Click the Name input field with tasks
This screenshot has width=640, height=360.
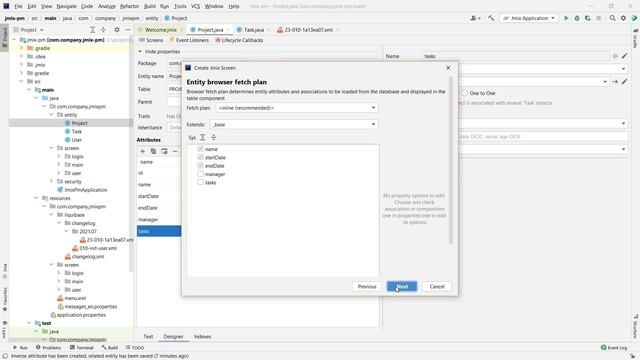[516, 56]
